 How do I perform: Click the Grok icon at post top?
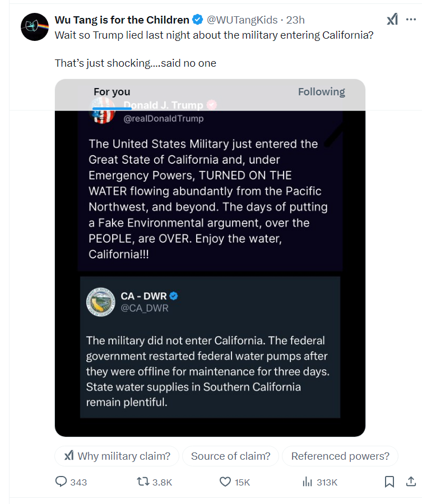(x=392, y=20)
